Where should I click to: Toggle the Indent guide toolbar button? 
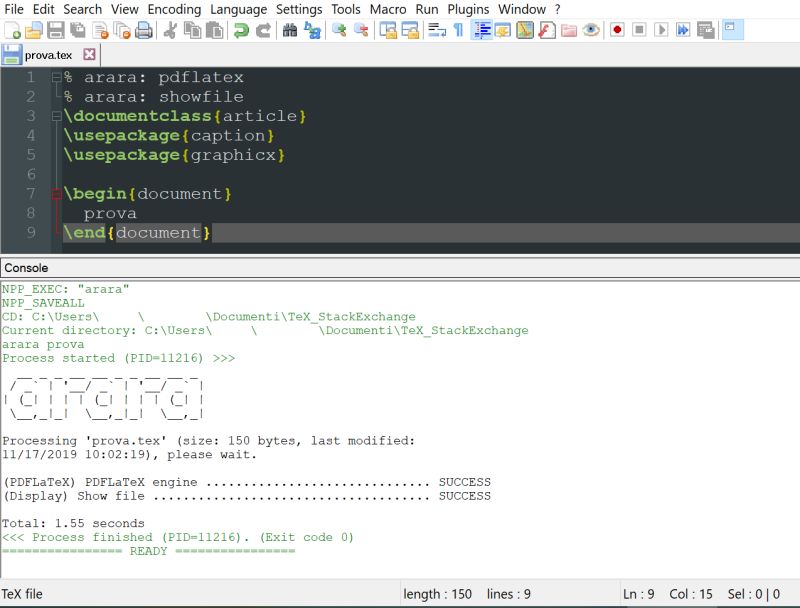tap(481, 30)
